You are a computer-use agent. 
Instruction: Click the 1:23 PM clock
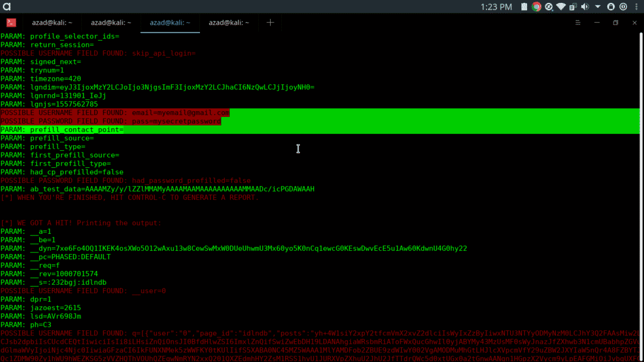coord(497,7)
